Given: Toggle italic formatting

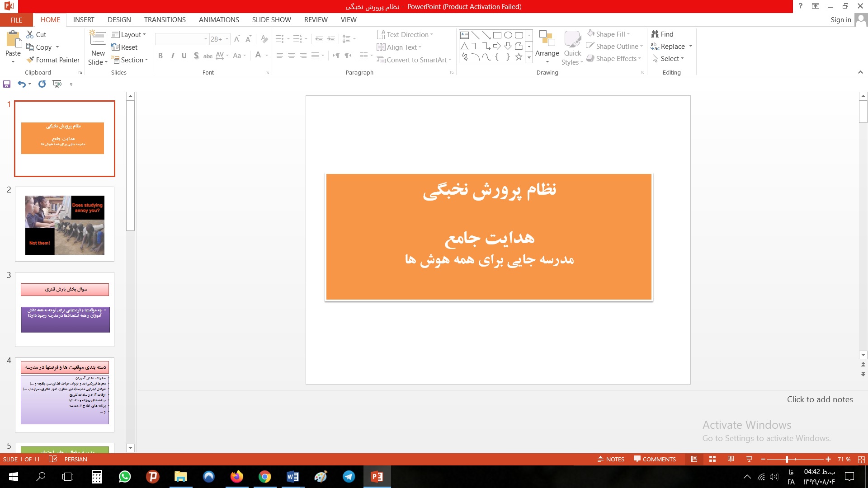Looking at the screenshot, I should click(172, 56).
